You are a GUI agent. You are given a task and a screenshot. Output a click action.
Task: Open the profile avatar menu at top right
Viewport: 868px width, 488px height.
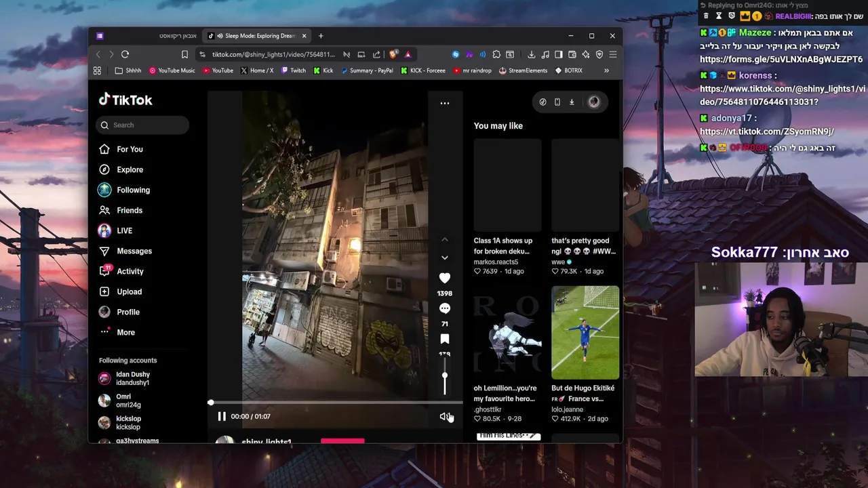click(x=594, y=102)
